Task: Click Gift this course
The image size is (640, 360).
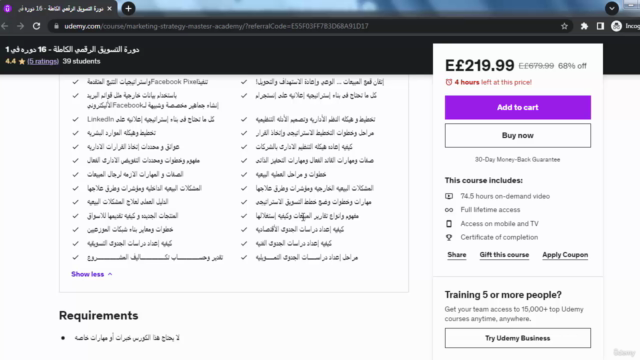Action: pos(504,255)
